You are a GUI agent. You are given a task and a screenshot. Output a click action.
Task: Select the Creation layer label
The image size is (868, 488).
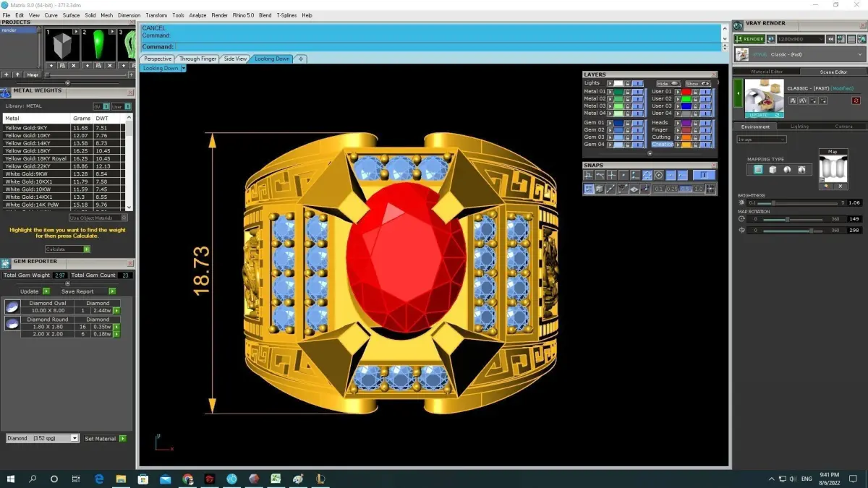(x=662, y=145)
